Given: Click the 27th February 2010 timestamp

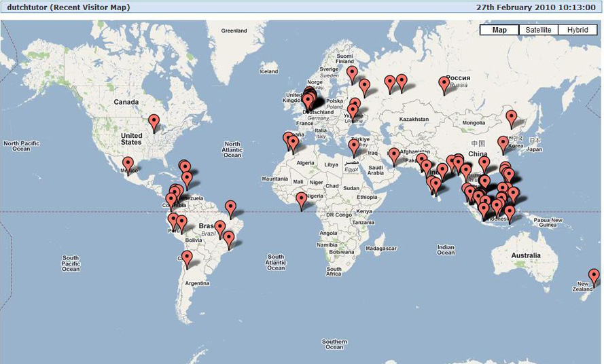Looking at the screenshot, I should (x=536, y=7).
